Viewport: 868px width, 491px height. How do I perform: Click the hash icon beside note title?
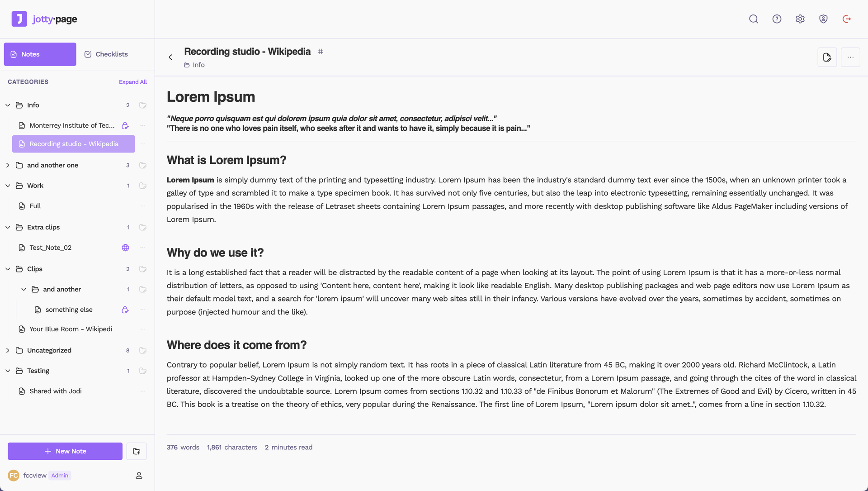click(x=320, y=52)
